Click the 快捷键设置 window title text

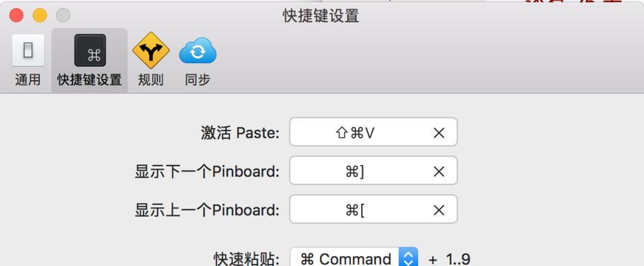pos(321,16)
